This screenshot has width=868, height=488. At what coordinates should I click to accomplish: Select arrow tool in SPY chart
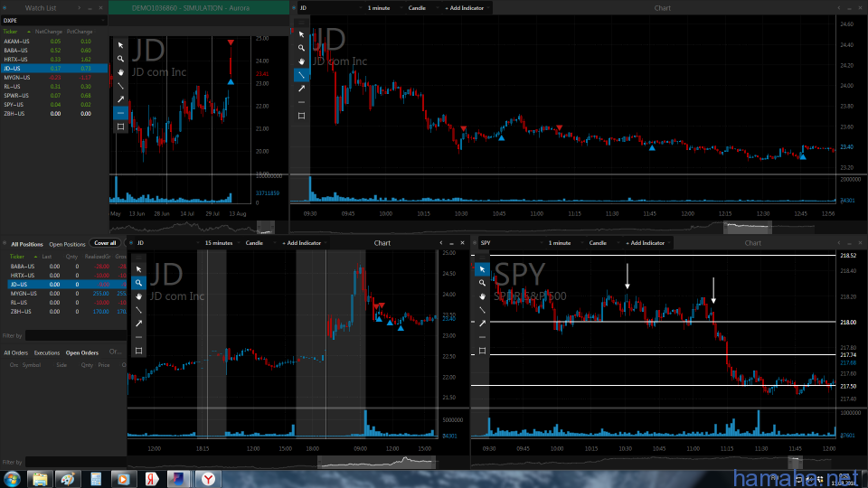coord(482,324)
